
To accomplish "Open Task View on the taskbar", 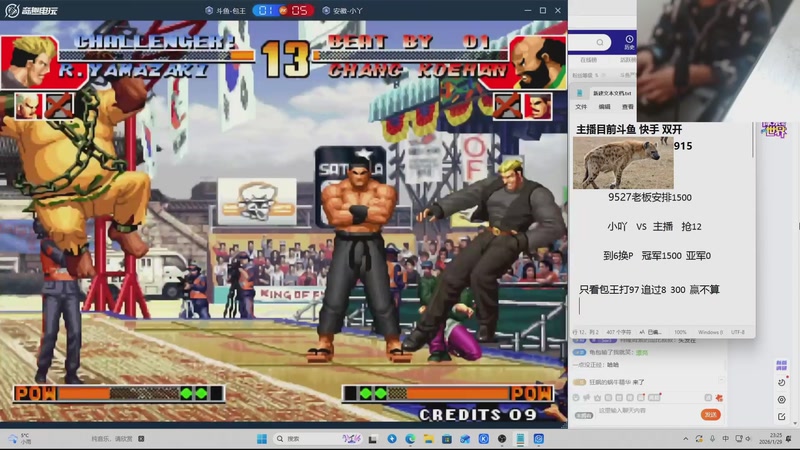I will 373,439.
